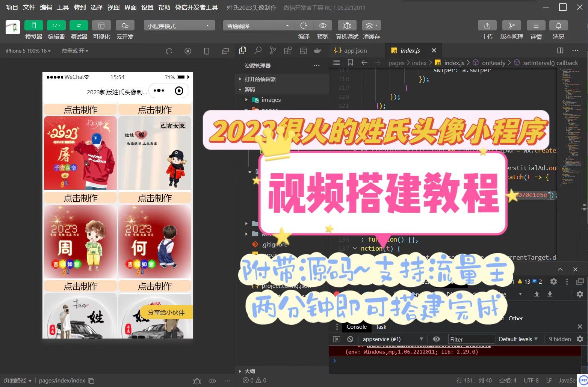588x387 pixels.
Task: Start 真机调试 real device debugging
Action: pos(347,26)
